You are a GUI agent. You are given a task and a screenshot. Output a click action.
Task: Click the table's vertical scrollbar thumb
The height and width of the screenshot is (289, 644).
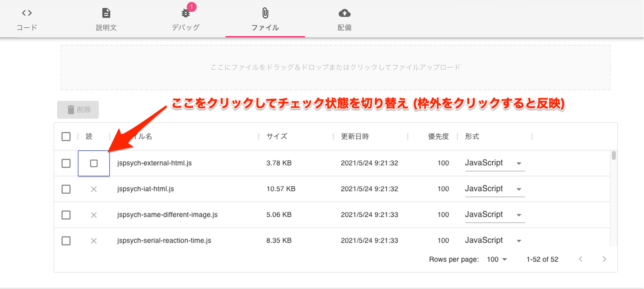tap(614, 155)
